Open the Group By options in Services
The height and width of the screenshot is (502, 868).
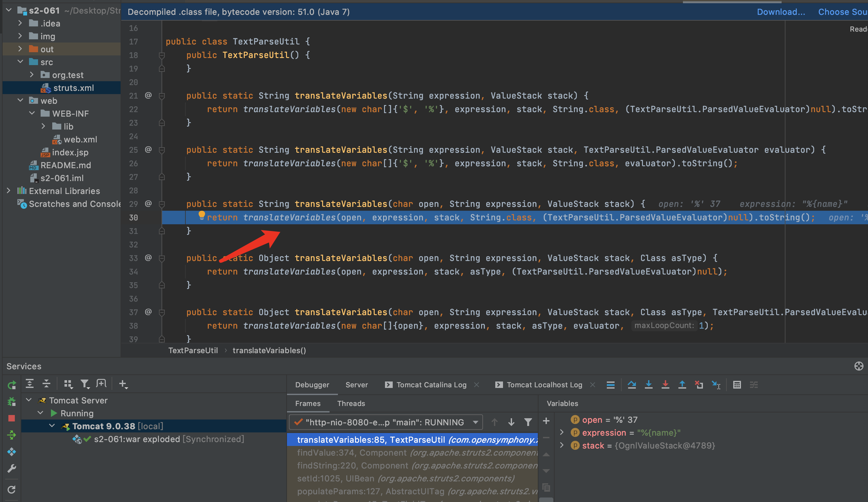[68, 384]
